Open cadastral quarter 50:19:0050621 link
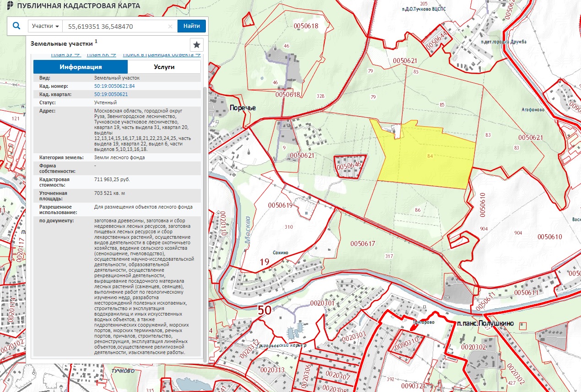 click(x=111, y=94)
